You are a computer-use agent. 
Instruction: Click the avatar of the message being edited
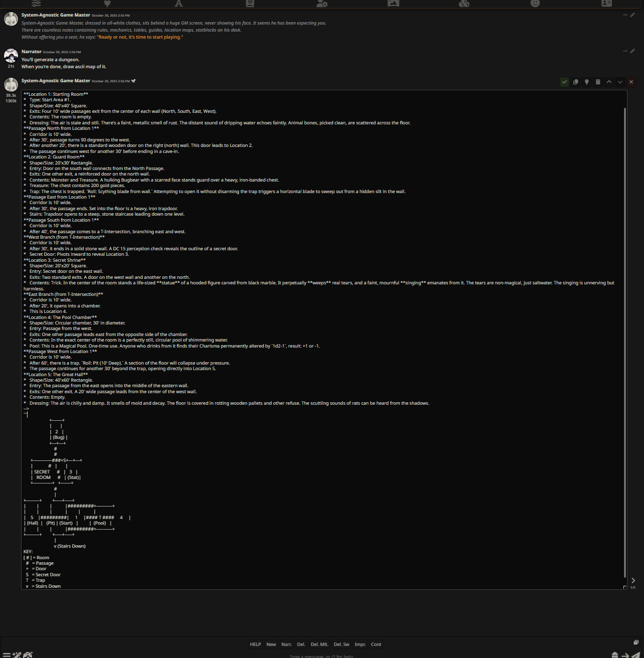[11, 84]
